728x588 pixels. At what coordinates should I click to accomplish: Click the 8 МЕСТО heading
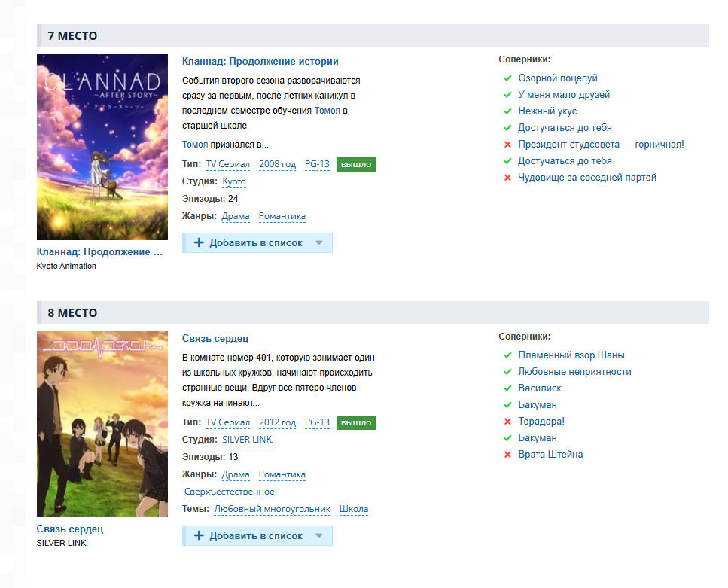72,312
